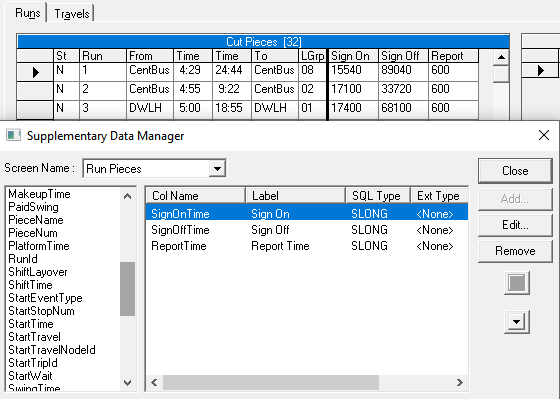Click the Sign Off column header in Cut Pieces
560x399 pixels.
click(403, 56)
